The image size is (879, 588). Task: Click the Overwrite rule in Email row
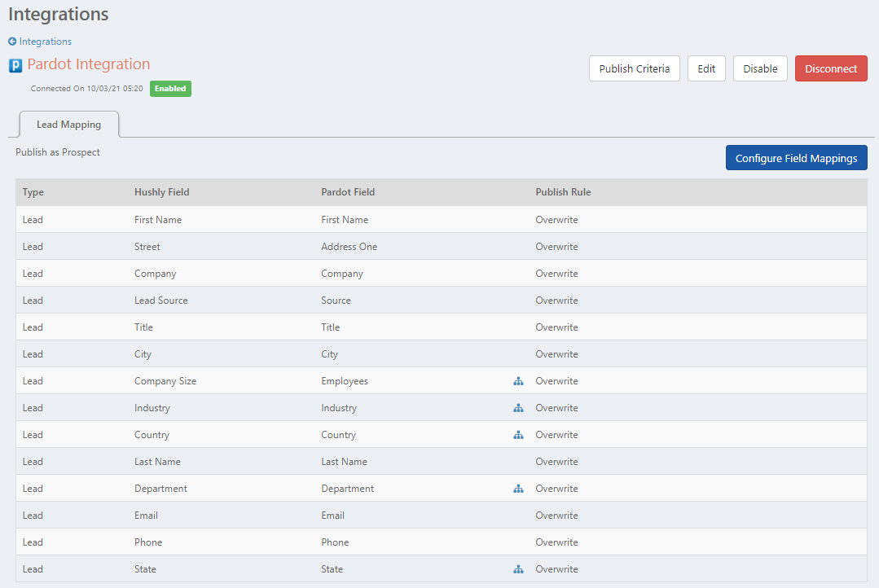coord(556,516)
